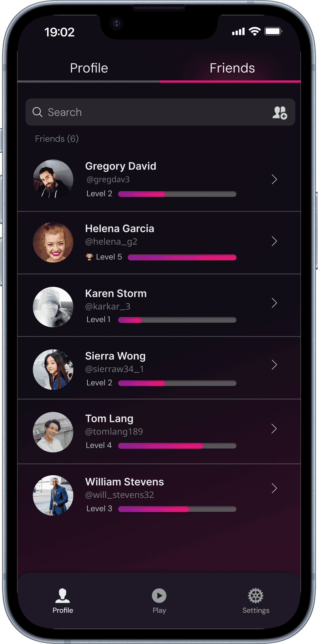Screen dimensions: 318x644
Task: Click the @helena_g2 username
Action: [111, 242]
